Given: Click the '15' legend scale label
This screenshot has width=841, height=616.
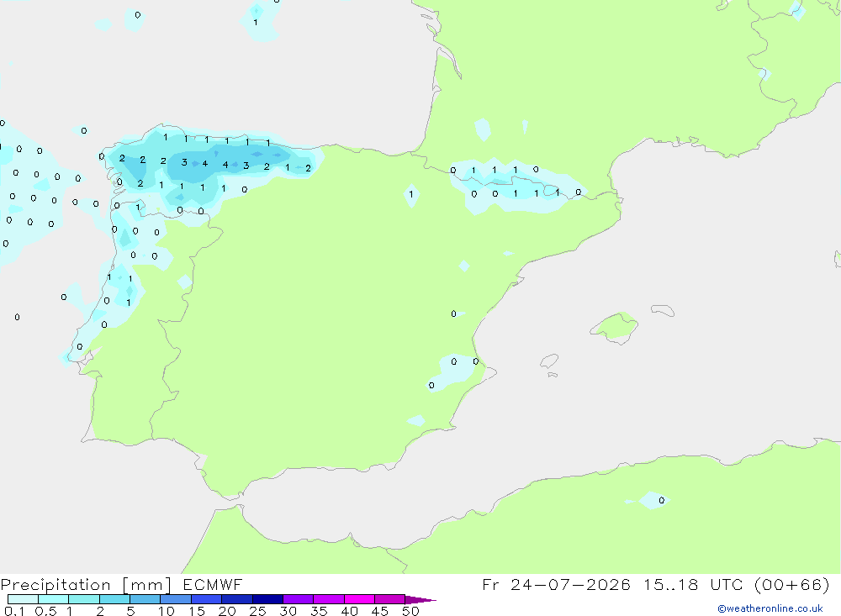Looking at the screenshot, I should point(197,611).
